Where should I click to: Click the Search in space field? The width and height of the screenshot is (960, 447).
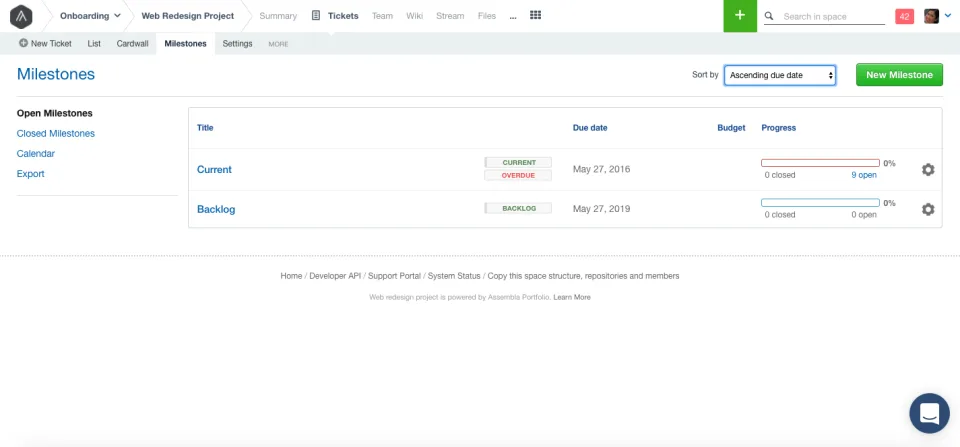tap(833, 17)
